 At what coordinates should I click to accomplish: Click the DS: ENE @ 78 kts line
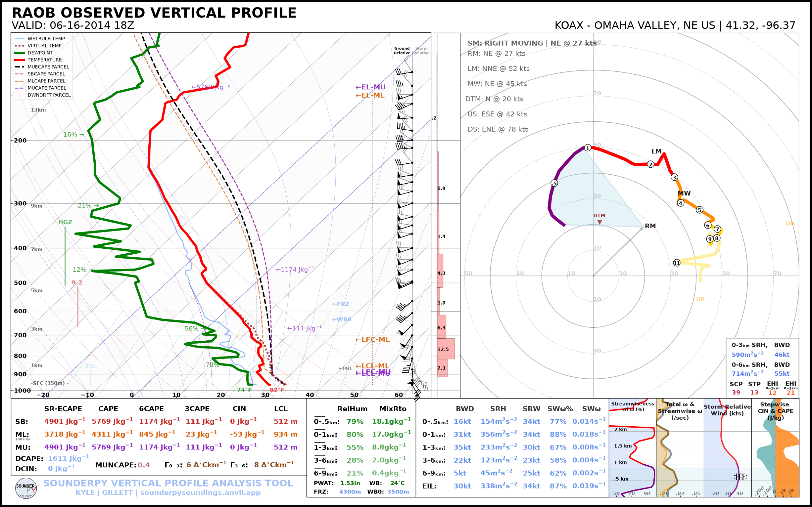click(x=498, y=129)
